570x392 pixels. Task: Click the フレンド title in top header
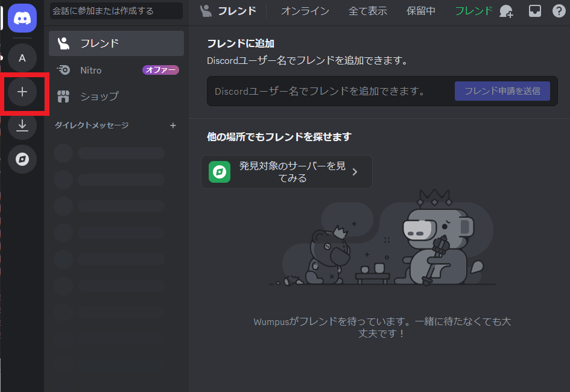point(237,11)
